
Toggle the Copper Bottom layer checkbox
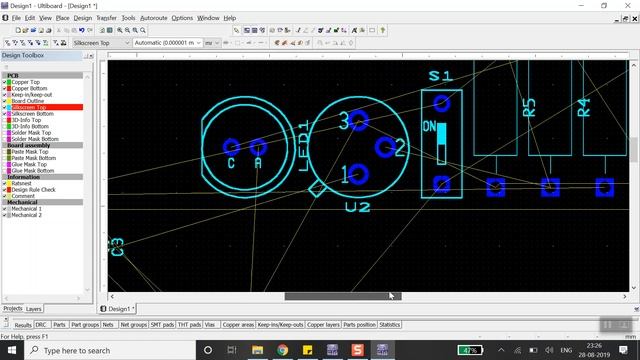[x=4, y=89]
